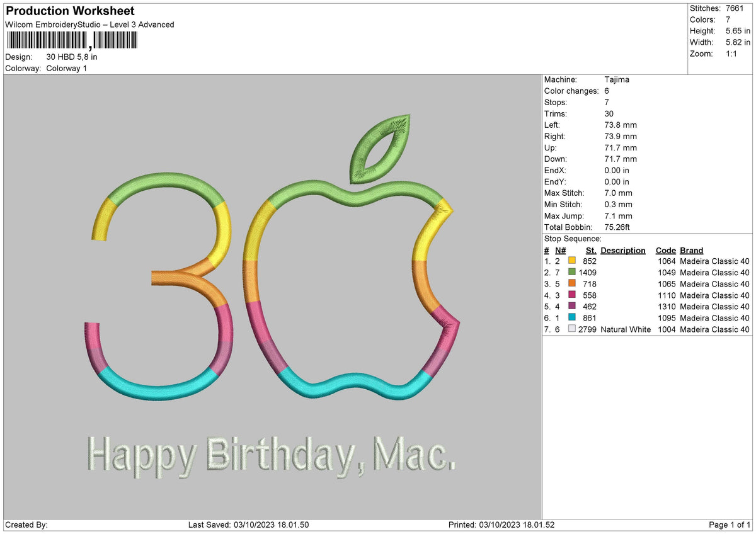The width and height of the screenshot is (756, 534).
Task: Click the Max Jump value 7.1 mm
Action: (x=618, y=216)
